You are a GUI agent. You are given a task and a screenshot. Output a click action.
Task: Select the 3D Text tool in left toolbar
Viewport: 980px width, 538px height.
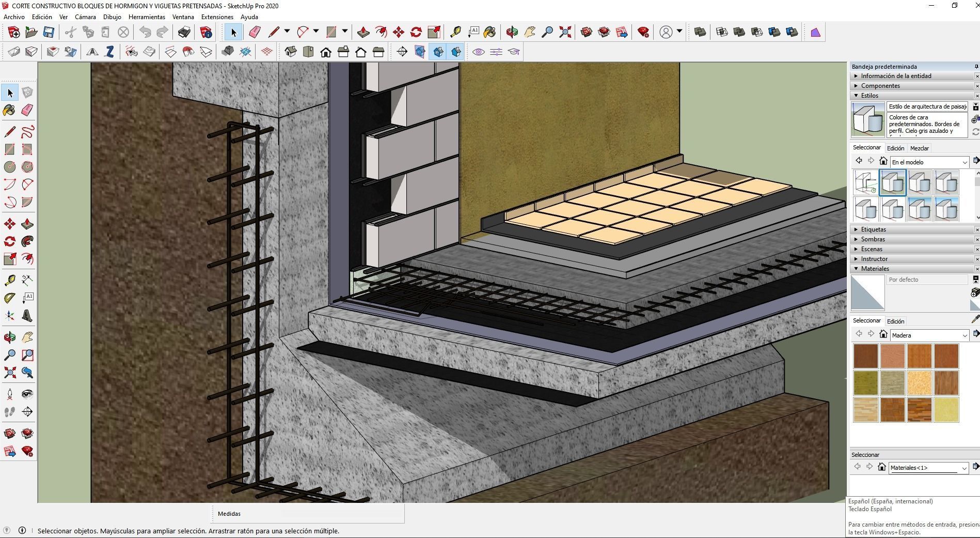click(27, 316)
